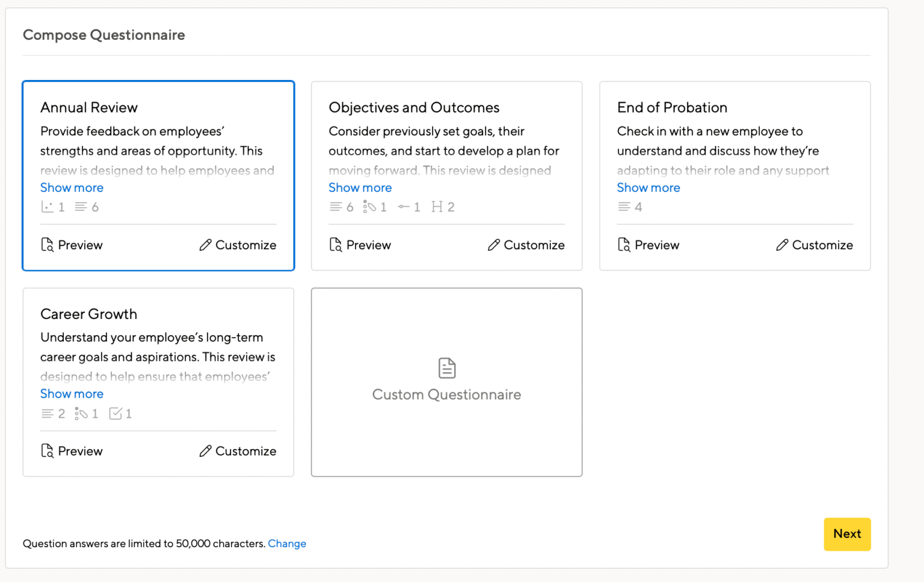Open the Customize pencil for End of Probation
Image resolution: width=924 pixels, height=582 pixels.
pos(814,245)
